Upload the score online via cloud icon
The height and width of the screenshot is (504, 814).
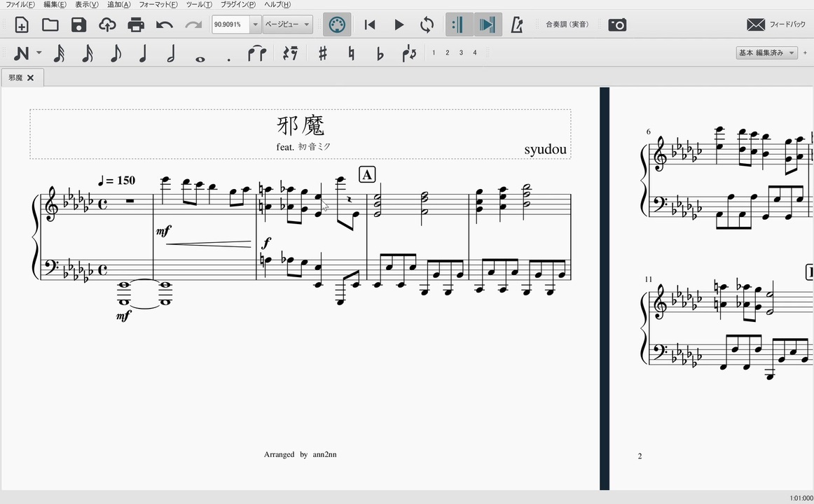click(x=107, y=25)
